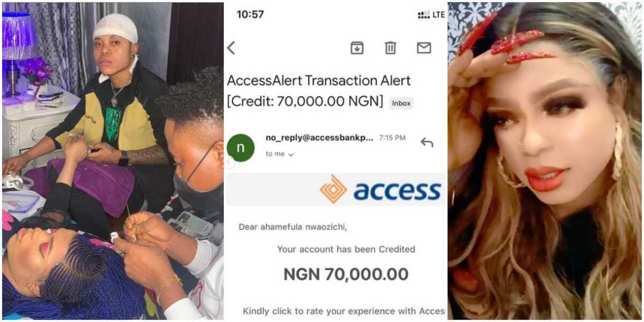Open the right photo with red nails
644x322 pixels.
545,161
